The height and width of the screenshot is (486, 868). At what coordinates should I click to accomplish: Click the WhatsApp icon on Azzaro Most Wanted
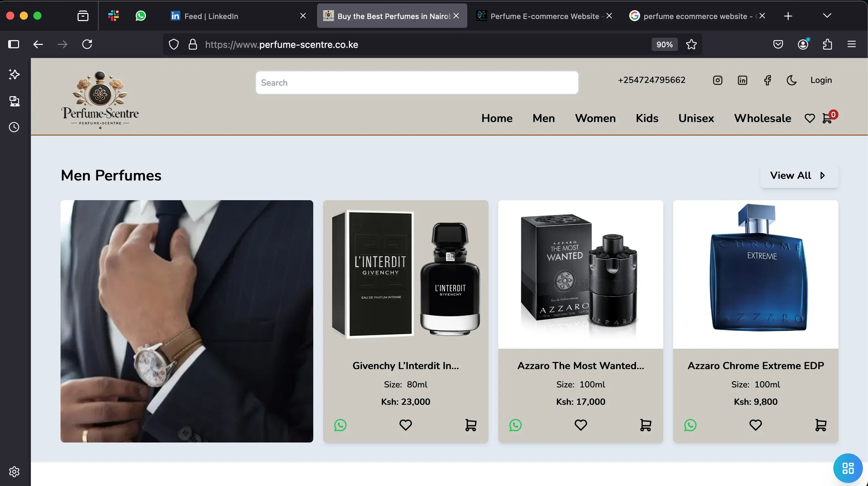click(515, 425)
